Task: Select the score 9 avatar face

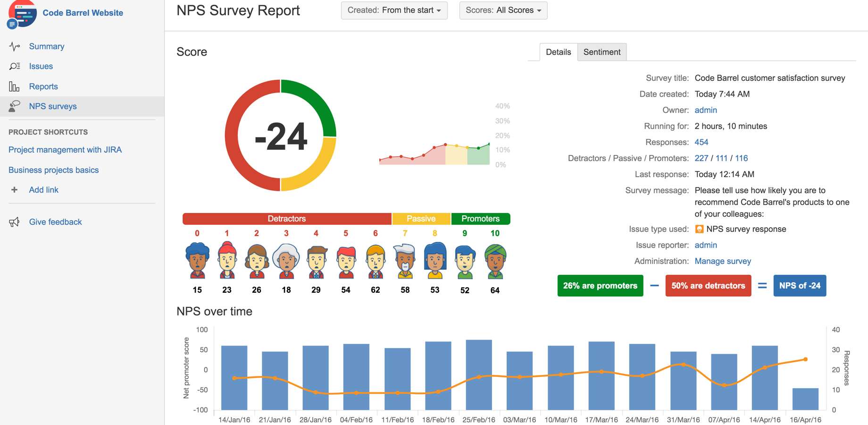Action: pos(465,262)
